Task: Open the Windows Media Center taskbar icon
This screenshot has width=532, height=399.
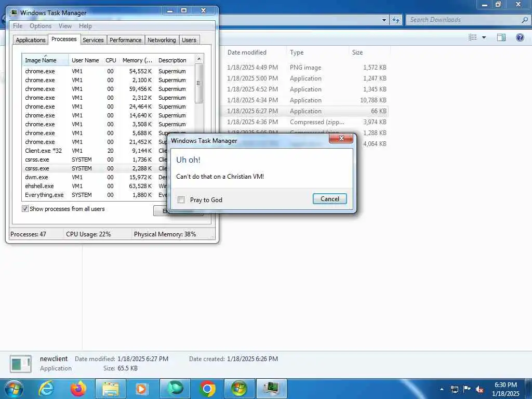Action: click(x=239, y=389)
